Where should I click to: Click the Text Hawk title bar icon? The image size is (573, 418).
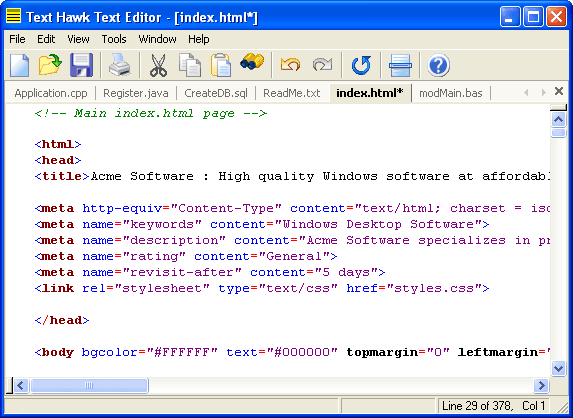click(x=14, y=16)
